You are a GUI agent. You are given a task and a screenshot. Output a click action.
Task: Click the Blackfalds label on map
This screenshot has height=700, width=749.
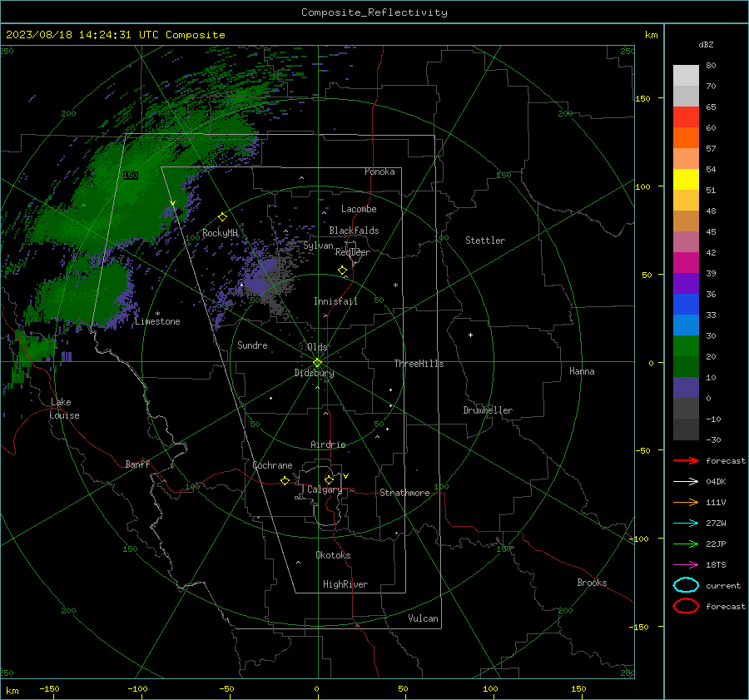click(x=354, y=231)
